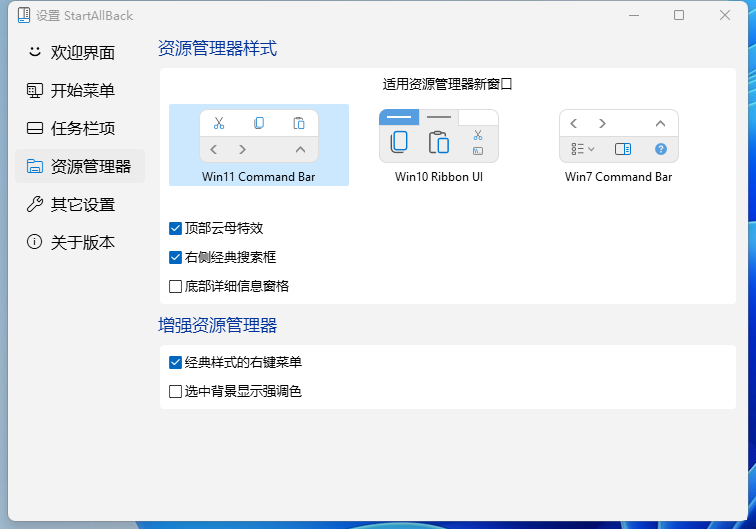
Task: Click the info icon beside 关于版本
Action: coord(35,242)
